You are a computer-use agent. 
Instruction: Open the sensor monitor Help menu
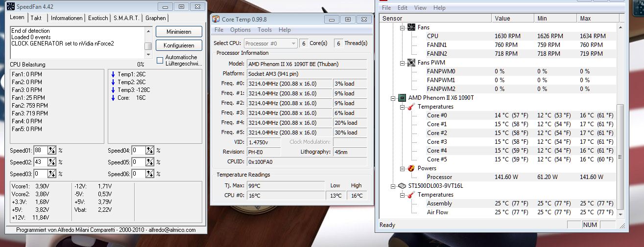pyautogui.click(x=439, y=8)
